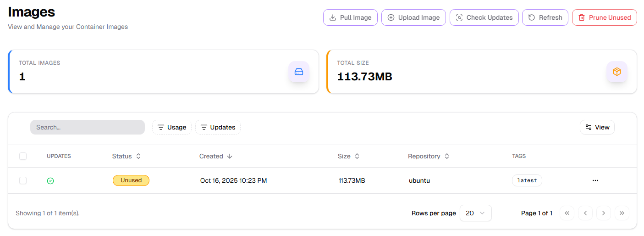Click the red Prune Unused button
This screenshot has height=236, width=644.
(604, 17)
